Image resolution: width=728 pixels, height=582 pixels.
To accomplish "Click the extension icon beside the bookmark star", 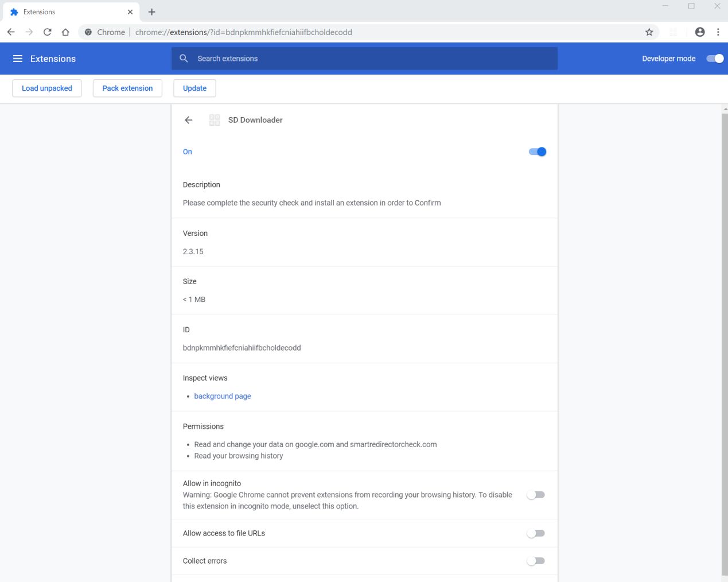I will point(673,32).
